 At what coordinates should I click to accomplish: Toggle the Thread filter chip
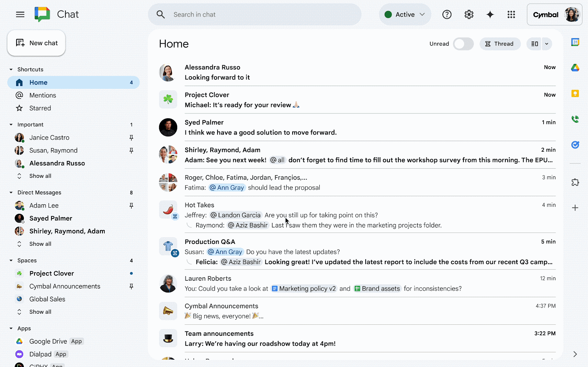pyautogui.click(x=500, y=44)
